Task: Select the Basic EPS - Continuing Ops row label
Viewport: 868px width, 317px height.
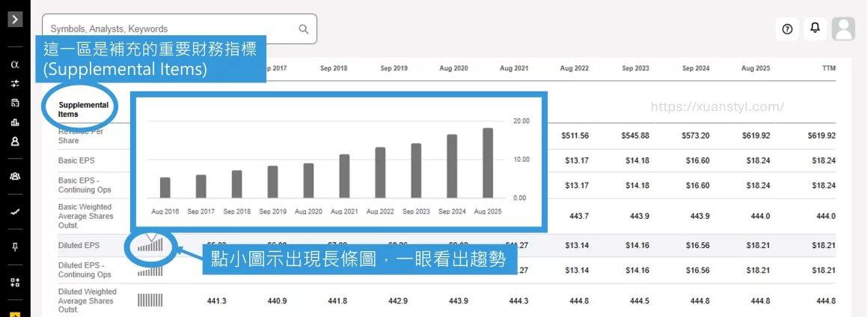Action: point(85,185)
